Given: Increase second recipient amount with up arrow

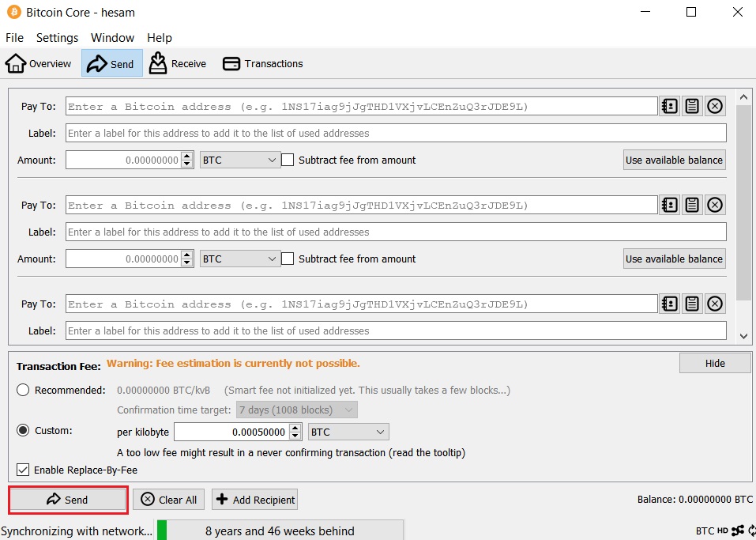Looking at the screenshot, I should click(187, 255).
